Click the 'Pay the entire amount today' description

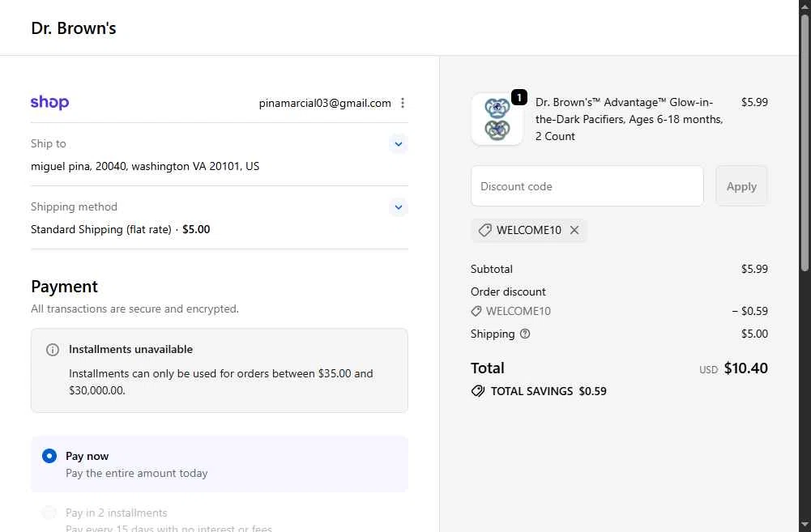[137, 473]
